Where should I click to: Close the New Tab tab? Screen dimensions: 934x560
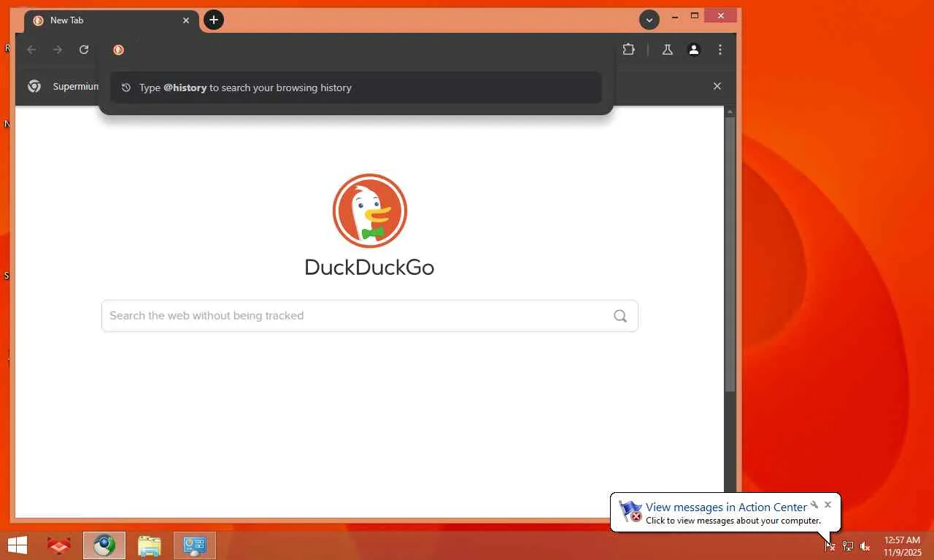tap(186, 20)
